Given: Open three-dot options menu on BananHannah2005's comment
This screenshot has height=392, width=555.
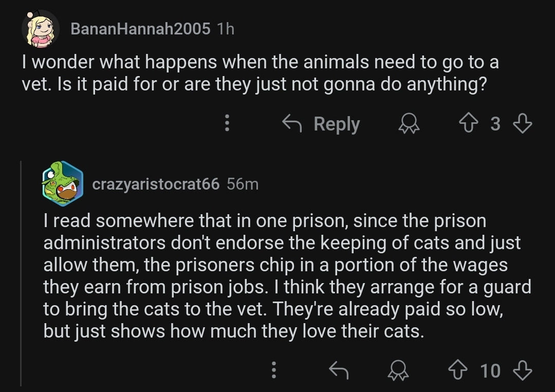Looking at the screenshot, I should click(227, 124).
